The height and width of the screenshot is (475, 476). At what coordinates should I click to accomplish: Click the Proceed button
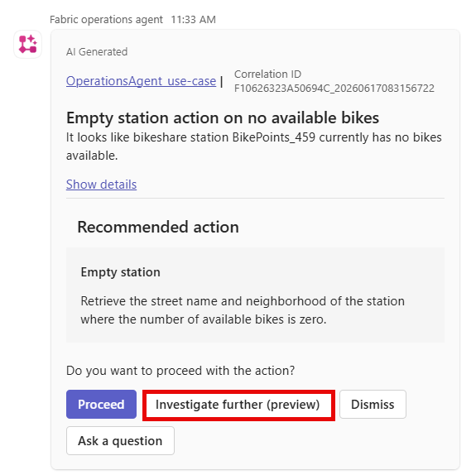coord(101,405)
